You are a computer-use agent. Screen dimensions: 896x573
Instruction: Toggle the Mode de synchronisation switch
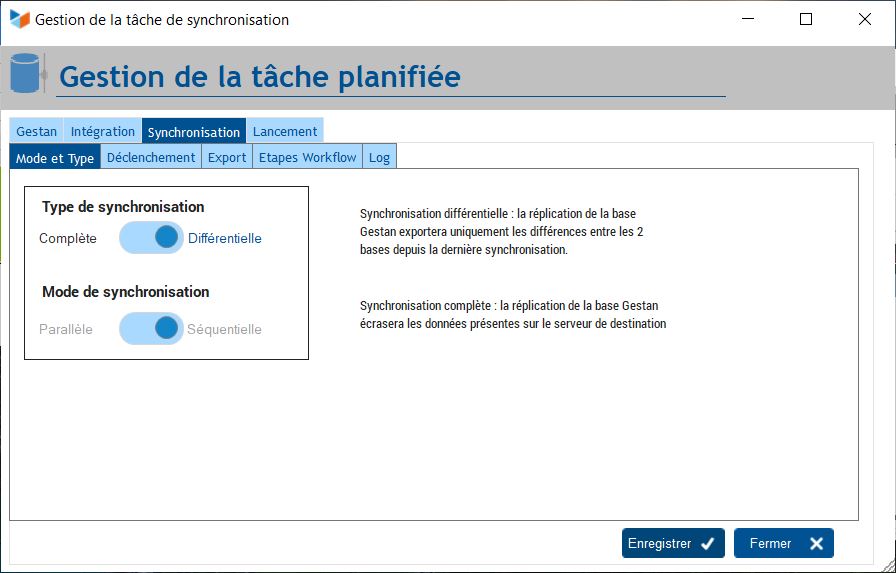coord(151,329)
